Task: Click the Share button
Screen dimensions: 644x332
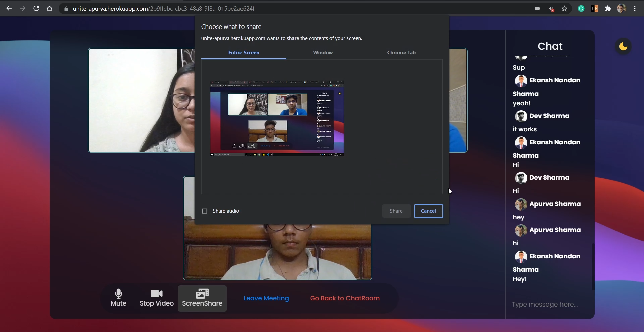Action: pos(396,211)
